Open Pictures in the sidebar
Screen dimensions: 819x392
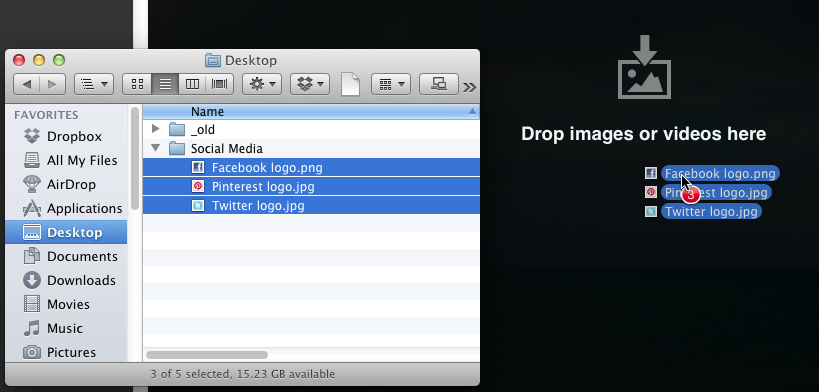(x=66, y=352)
